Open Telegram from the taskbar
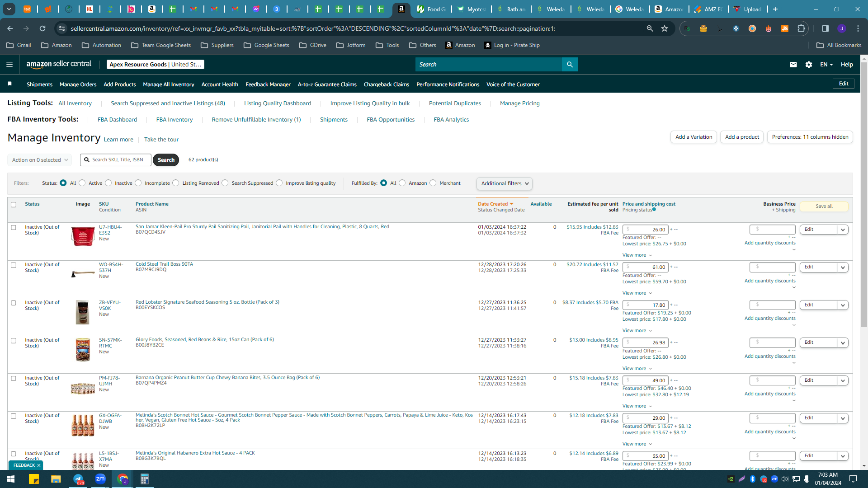 (x=78, y=479)
